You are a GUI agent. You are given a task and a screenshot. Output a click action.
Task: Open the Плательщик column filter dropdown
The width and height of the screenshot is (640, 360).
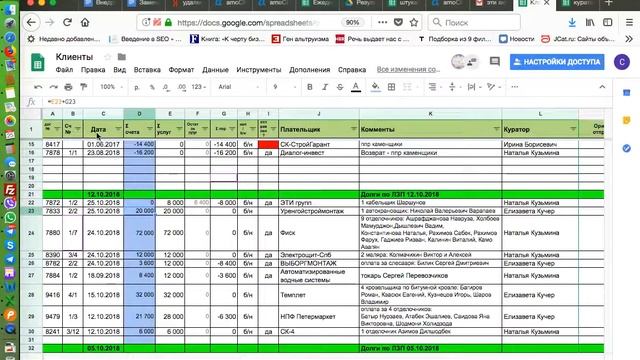[353, 129]
